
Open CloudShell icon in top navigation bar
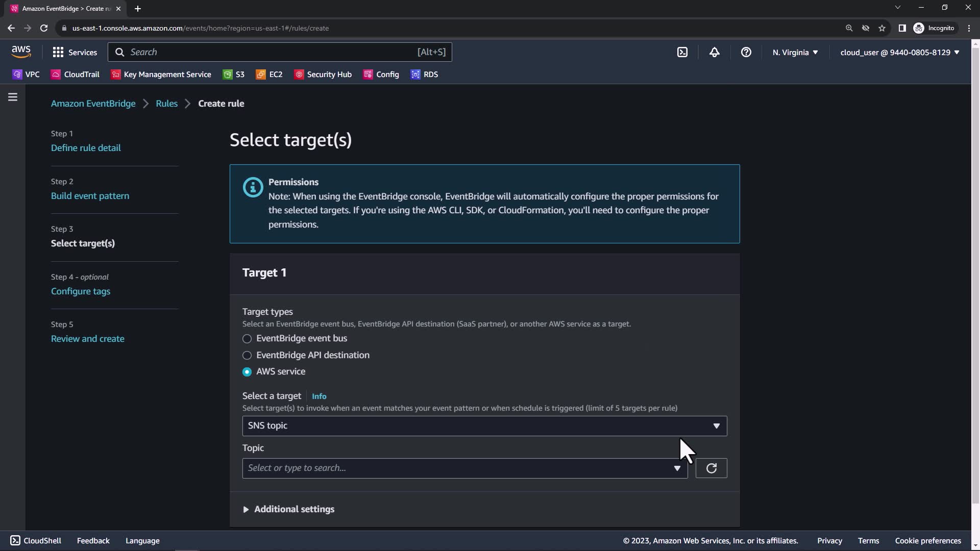pyautogui.click(x=682, y=52)
